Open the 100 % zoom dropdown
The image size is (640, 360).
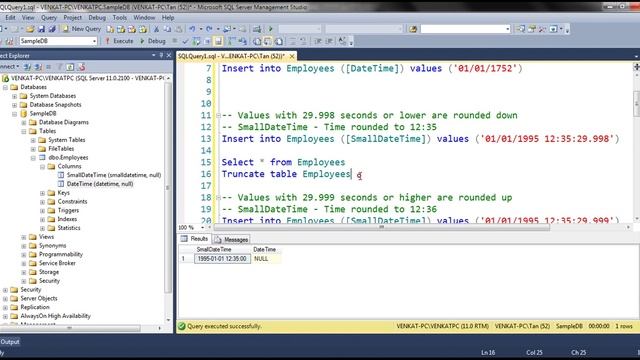[202, 227]
